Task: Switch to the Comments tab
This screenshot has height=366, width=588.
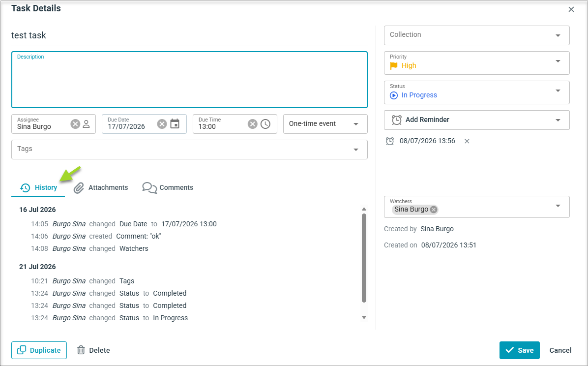Action: coord(168,188)
